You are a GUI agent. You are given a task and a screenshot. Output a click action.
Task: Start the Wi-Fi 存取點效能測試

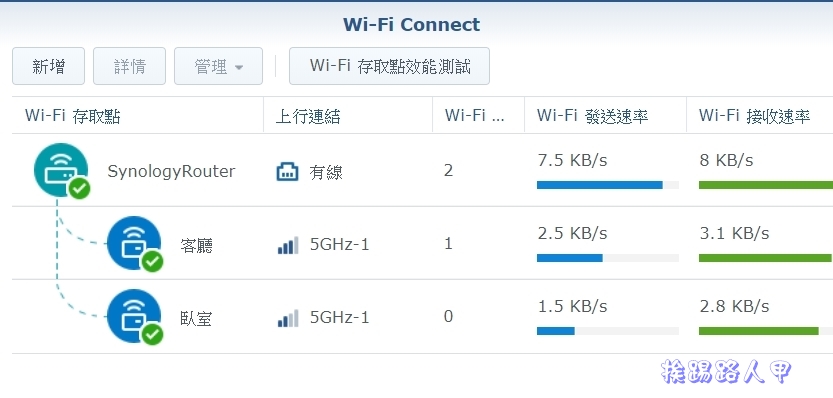389,66
